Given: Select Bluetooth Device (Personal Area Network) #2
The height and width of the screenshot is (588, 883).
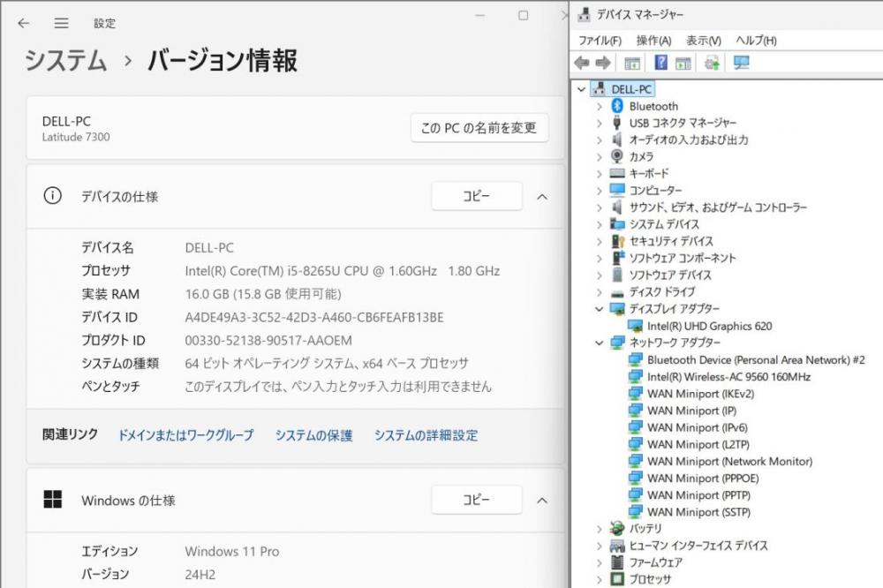Looking at the screenshot, I should [x=756, y=360].
